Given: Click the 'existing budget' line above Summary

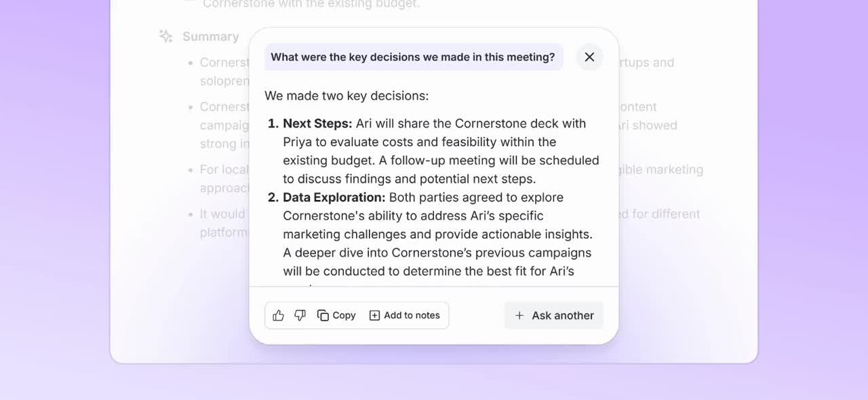Looking at the screenshot, I should coord(311,4).
